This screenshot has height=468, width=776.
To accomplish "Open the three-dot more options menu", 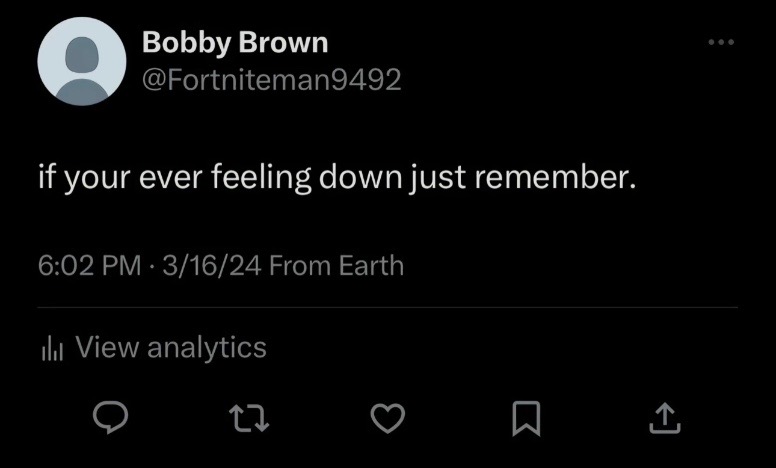I will pyautogui.click(x=721, y=43).
